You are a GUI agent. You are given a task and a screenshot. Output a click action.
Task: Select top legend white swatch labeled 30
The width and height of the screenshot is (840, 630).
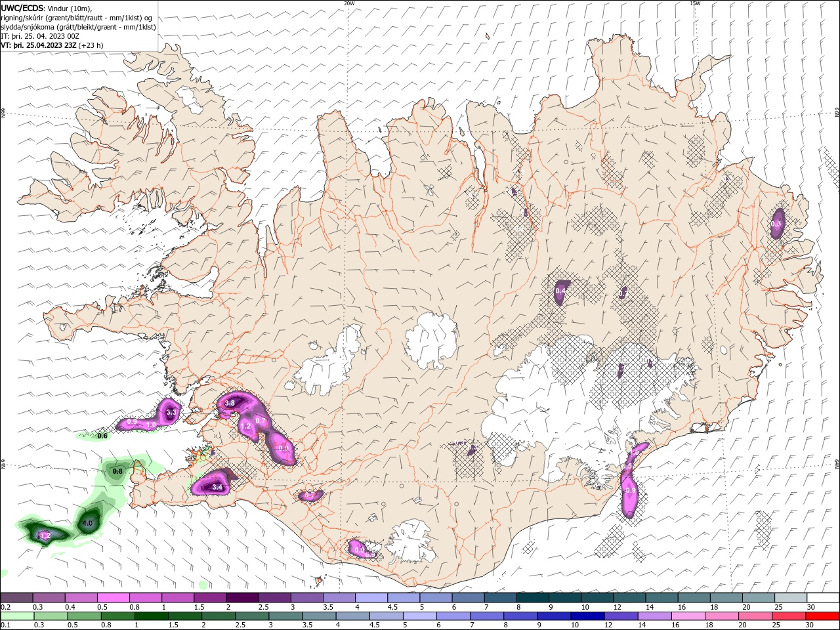tap(823, 597)
